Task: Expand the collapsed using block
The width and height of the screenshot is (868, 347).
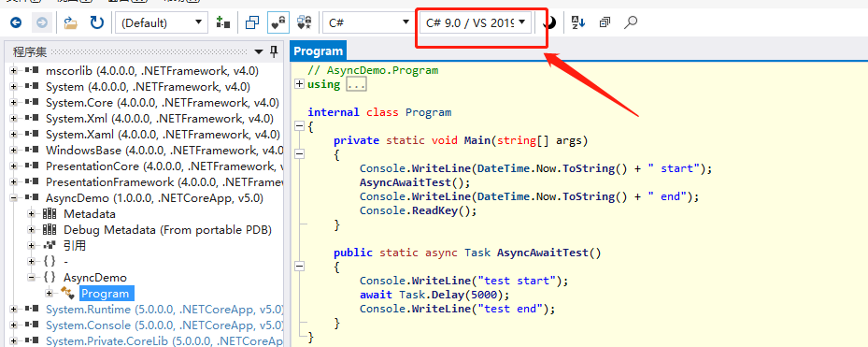Action: coord(300,84)
